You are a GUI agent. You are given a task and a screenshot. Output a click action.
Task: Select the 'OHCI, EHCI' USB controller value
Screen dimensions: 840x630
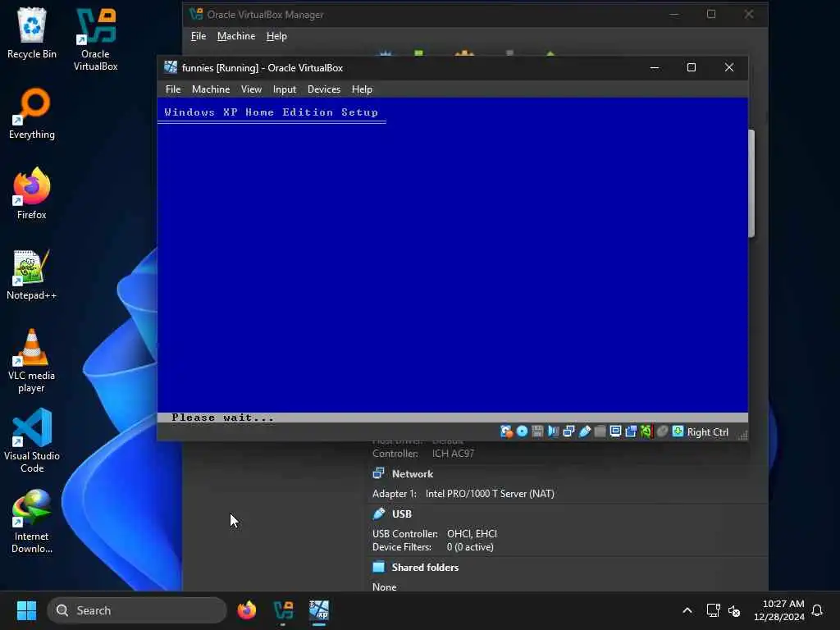click(472, 534)
